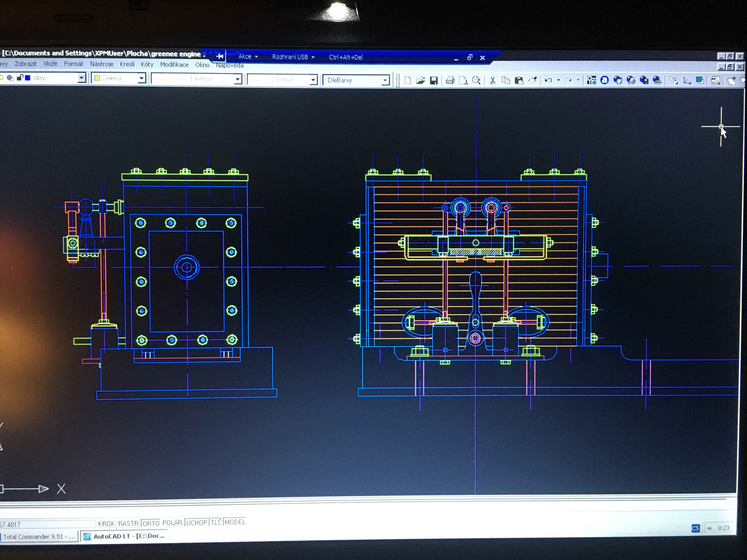Viewport: 747px width, 560px height.
Task: Click the Cut scissors icon
Action: pos(492,80)
